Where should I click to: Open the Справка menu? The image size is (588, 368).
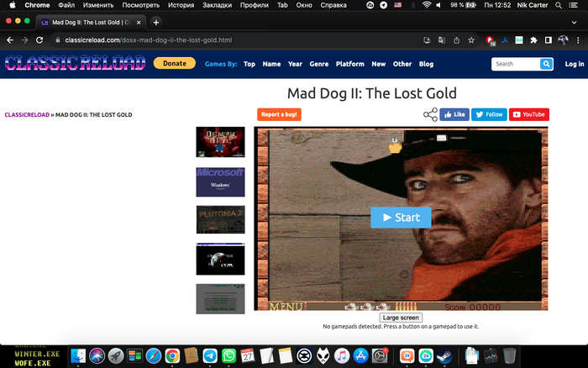333,5
